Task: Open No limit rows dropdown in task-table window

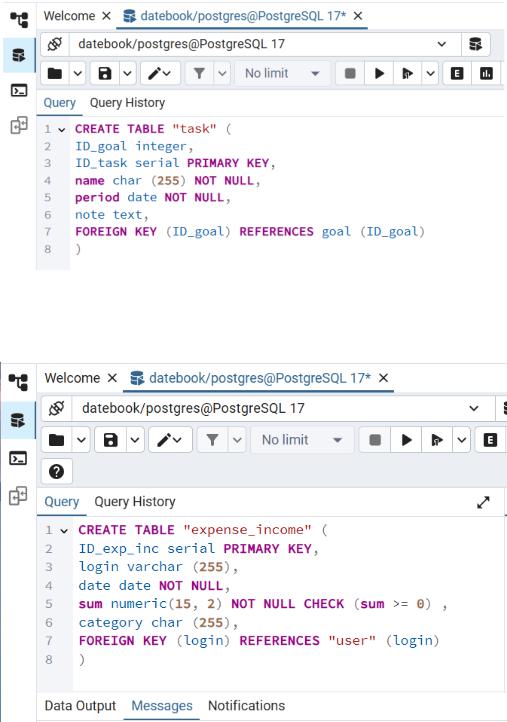Action: [282, 73]
